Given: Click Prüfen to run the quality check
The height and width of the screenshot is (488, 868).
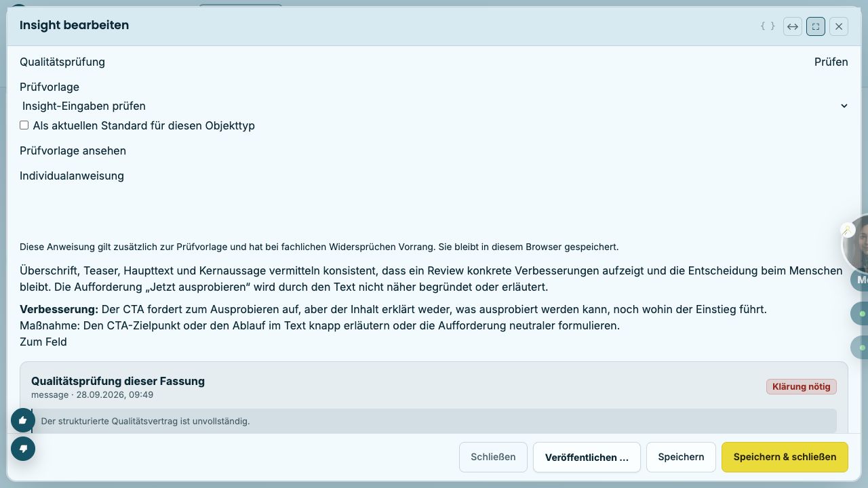Looking at the screenshot, I should coord(831,62).
